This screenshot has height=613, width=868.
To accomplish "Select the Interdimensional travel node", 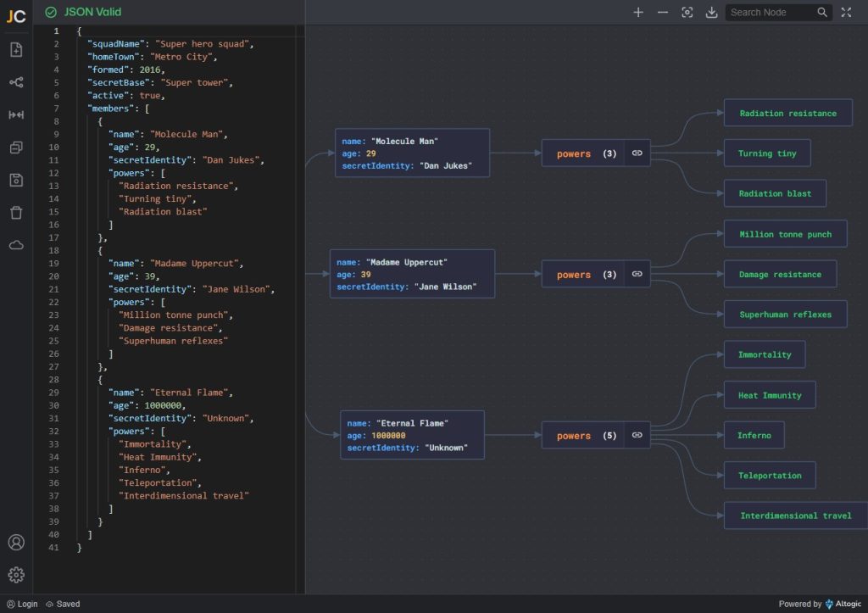I will tap(796, 515).
